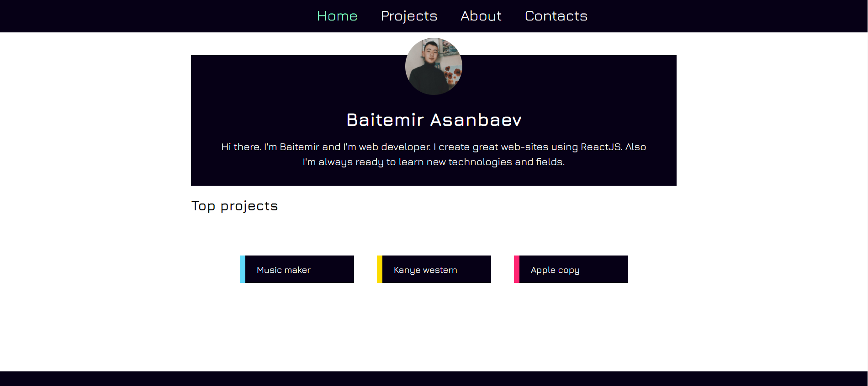The width and height of the screenshot is (868, 386).
Task: Open the Music maker project card
Action: coord(297,269)
